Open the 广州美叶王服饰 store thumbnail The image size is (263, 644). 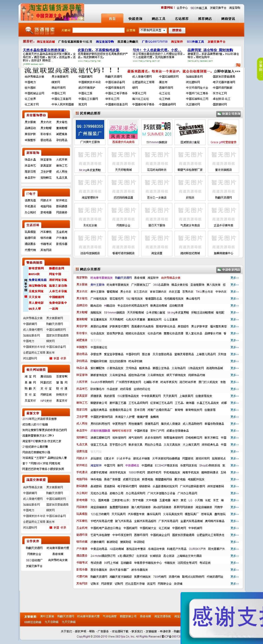(90, 132)
